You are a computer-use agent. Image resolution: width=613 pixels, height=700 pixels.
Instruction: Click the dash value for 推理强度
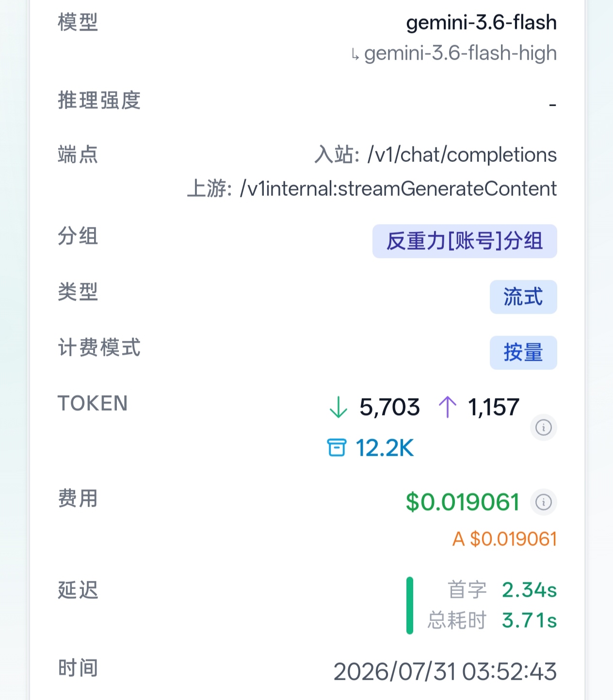click(x=552, y=105)
